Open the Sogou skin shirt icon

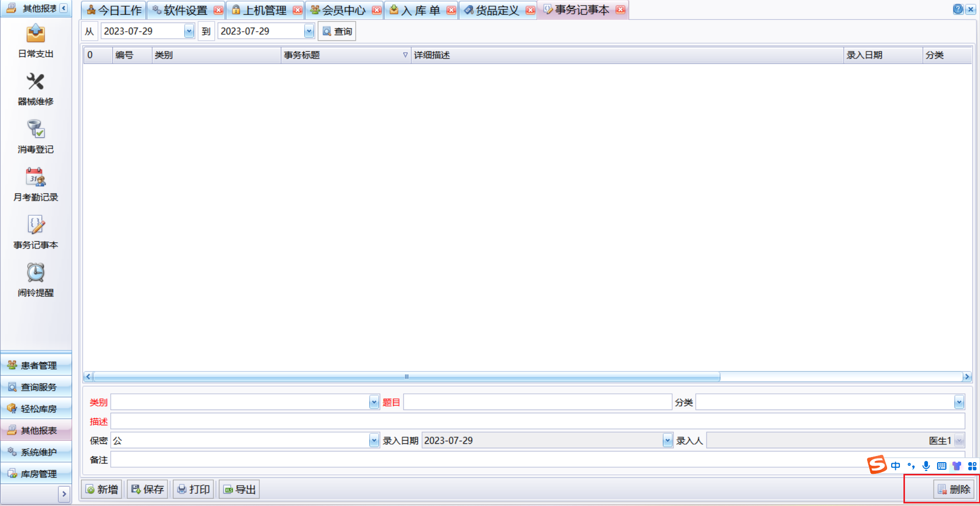point(957,466)
